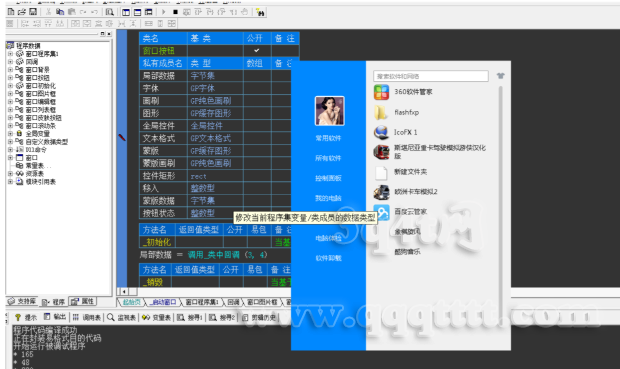Open 我的电脑 from the blue sidebar

click(328, 198)
